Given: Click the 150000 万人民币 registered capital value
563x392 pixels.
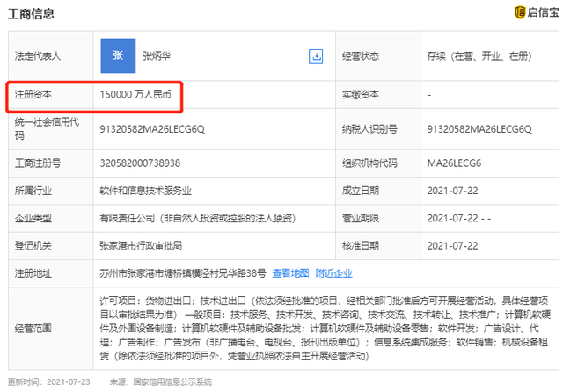Looking at the screenshot, I should (x=142, y=93).
